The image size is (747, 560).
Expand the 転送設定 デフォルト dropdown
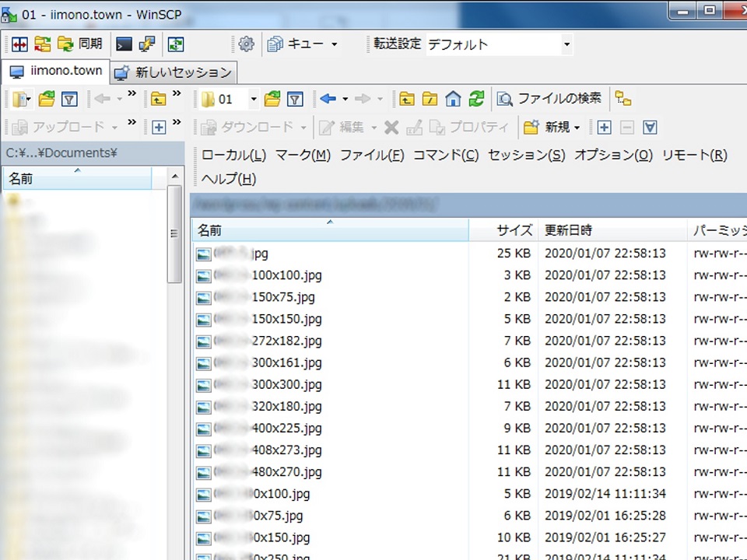pyautogui.click(x=566, y=44)
